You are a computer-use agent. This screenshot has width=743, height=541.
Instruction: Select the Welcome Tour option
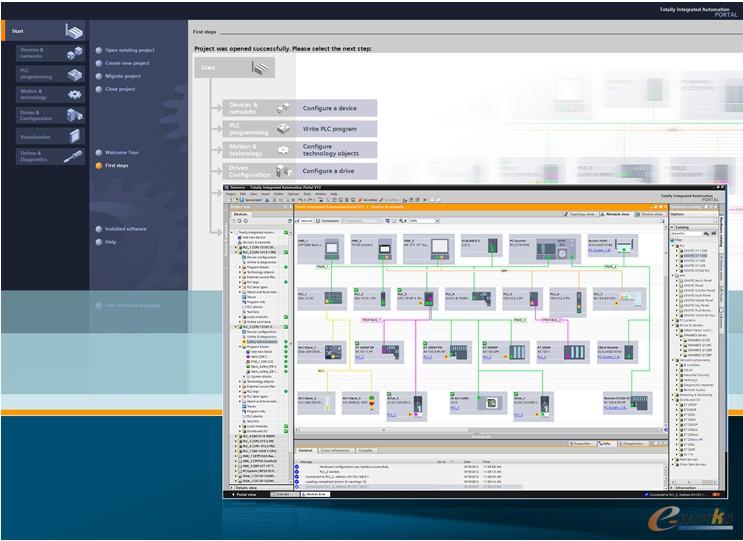pyautogui.click(x=99, y=152)
